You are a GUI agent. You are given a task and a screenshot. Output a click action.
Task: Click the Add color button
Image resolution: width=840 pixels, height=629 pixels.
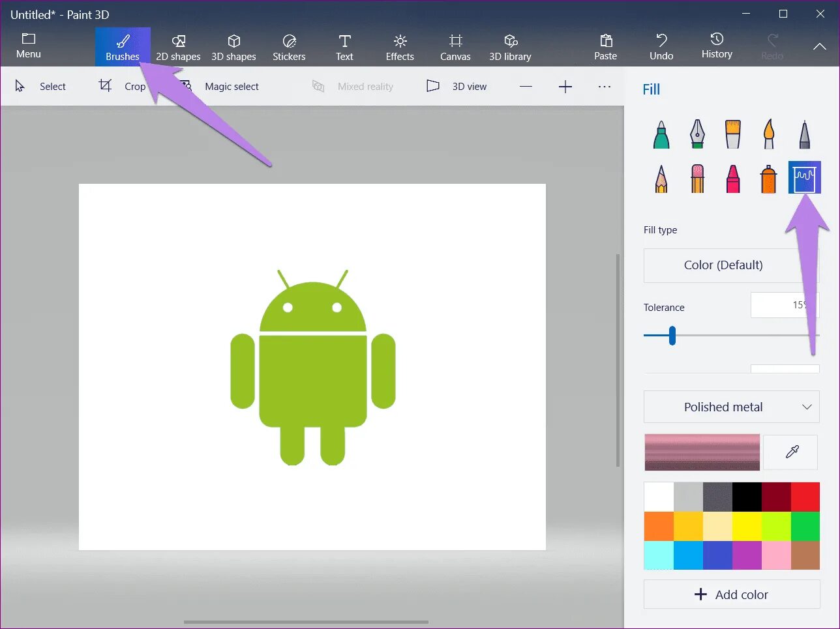732,594
